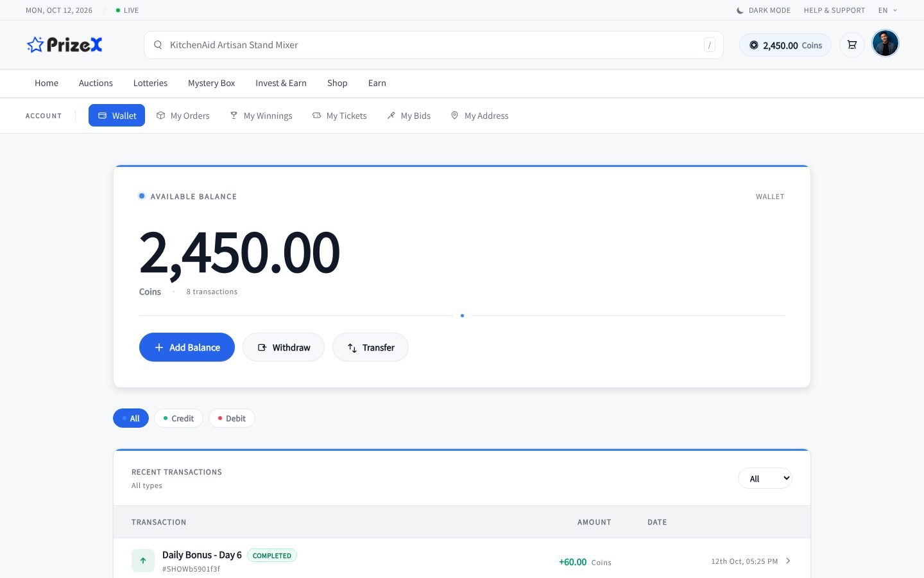Click the 2,450.00 Coins balance pill

click(x=785, y=45)
